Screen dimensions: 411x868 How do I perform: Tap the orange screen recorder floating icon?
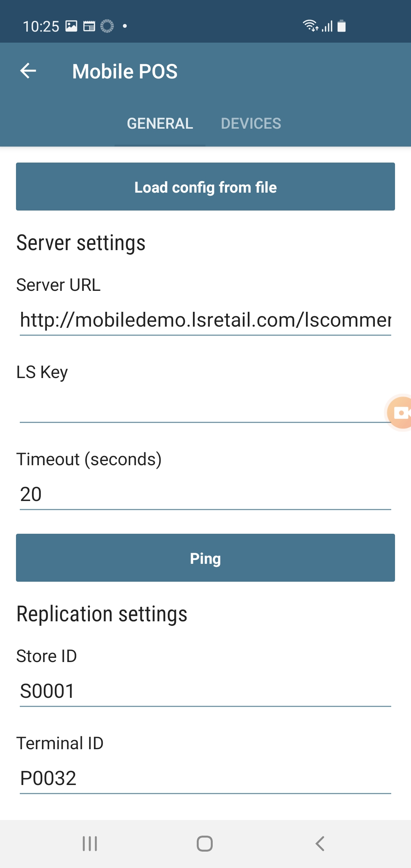coord(400,413)
